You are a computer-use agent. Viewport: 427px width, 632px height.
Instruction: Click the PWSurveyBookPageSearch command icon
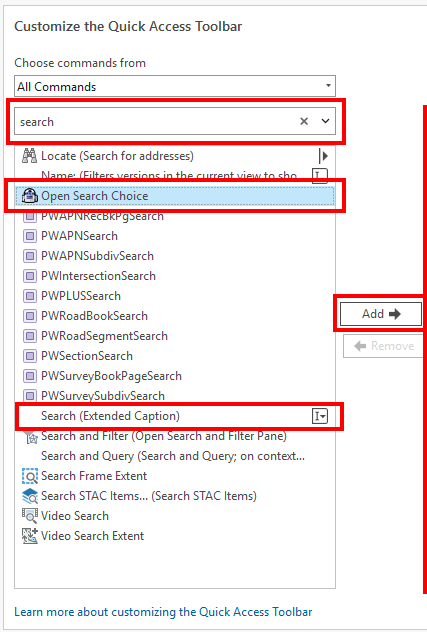pyautogui.click(x=29, y=376)
